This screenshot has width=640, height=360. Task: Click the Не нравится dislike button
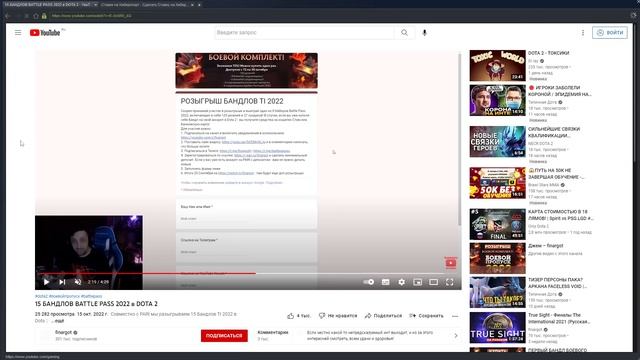(338, 316)
